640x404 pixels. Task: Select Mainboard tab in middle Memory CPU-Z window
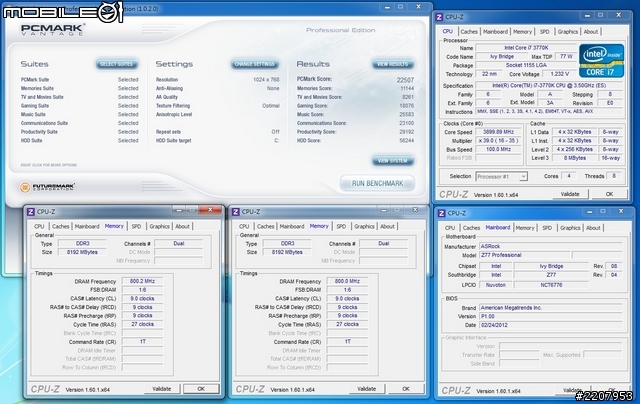pyautogui.click(x=292, y=226)
